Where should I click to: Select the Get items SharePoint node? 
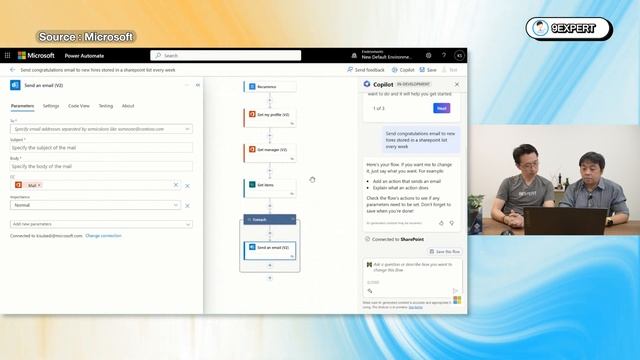(270, 188)
